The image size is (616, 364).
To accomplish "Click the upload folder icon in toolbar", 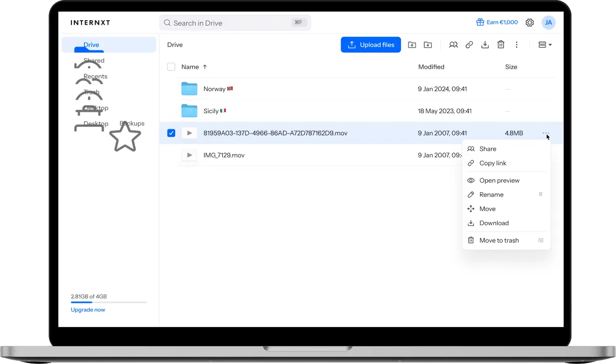I will pos(412,45).
